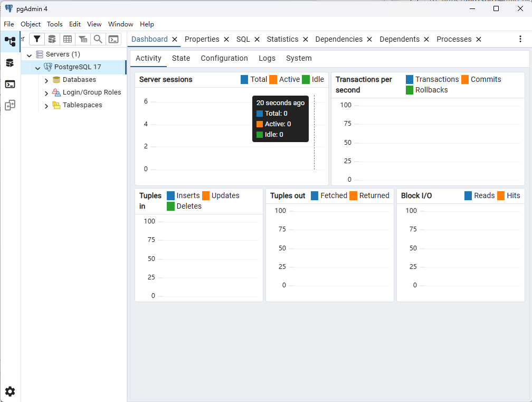532x402 pixels.
Task: Open the Configuration dashboard sub-tab
Action: click(x=224, y=58)
